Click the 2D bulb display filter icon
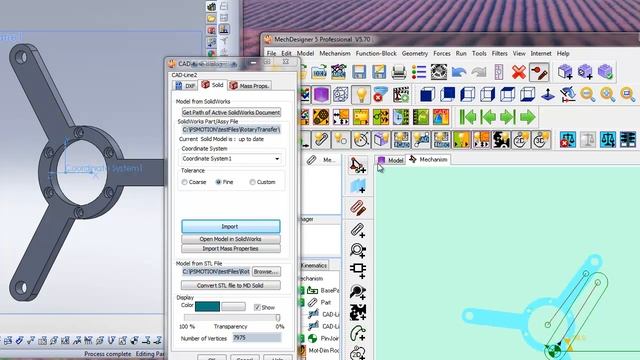The image size is (640, 360). (521, 140)
